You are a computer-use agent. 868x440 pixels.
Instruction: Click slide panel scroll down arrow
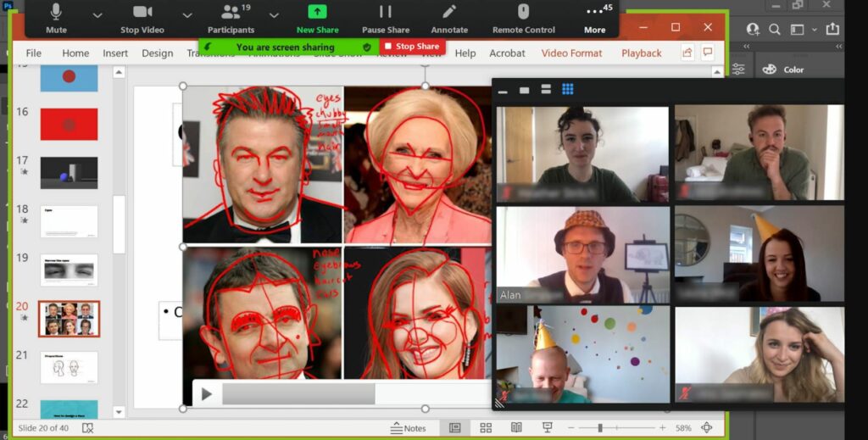click(x=119, y=412)
